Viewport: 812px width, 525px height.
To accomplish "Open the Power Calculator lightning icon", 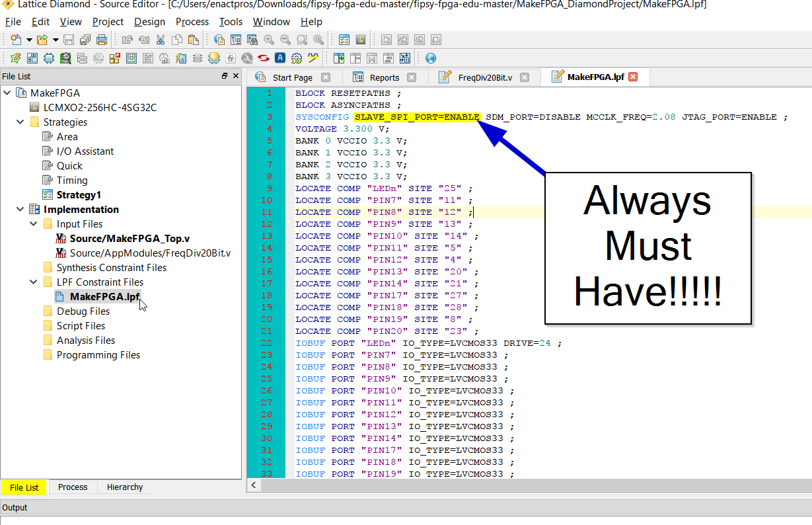I will 180,58.
